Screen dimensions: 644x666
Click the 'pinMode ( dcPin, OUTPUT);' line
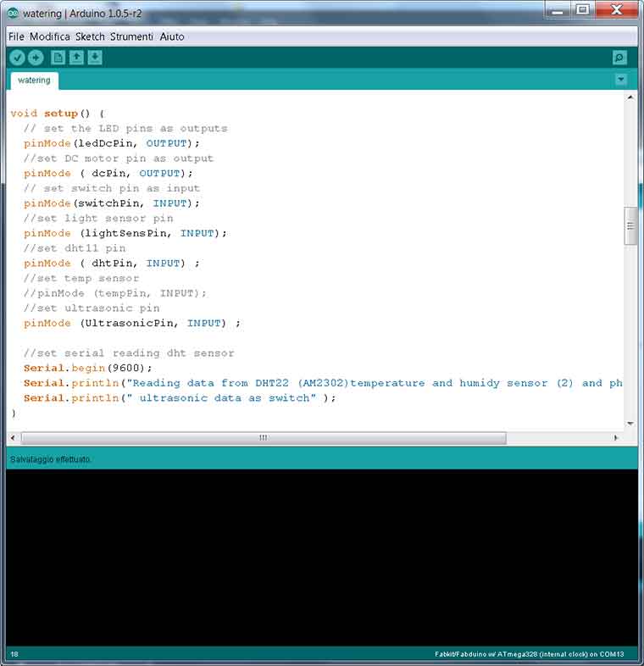coord(108,174)
